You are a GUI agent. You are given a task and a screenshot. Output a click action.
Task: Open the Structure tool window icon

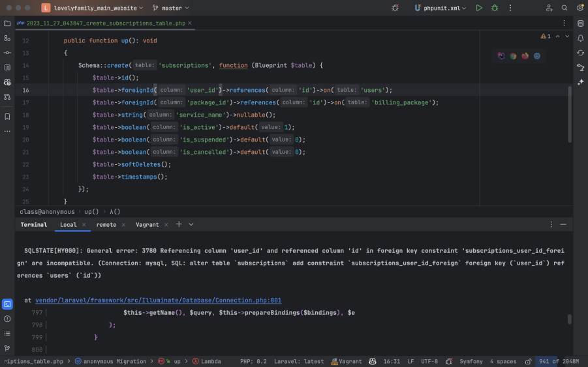tap(7, 38)
